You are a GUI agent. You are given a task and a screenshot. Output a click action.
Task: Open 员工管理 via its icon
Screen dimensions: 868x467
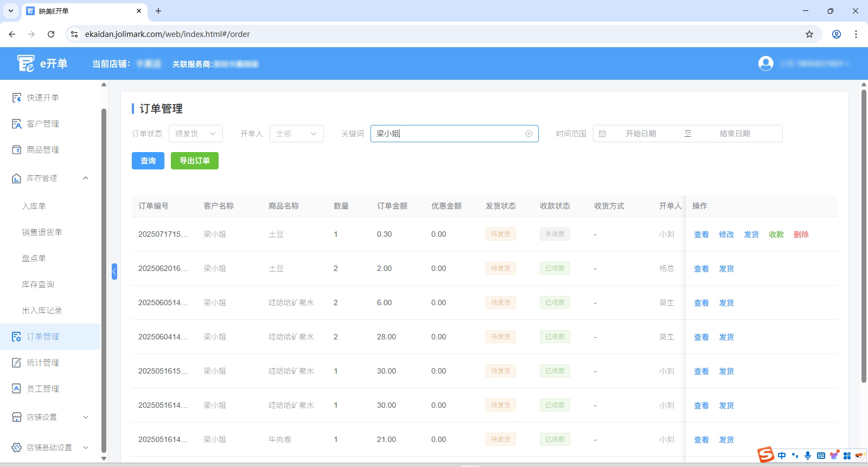pyautogui.click(x=17, y=389)
